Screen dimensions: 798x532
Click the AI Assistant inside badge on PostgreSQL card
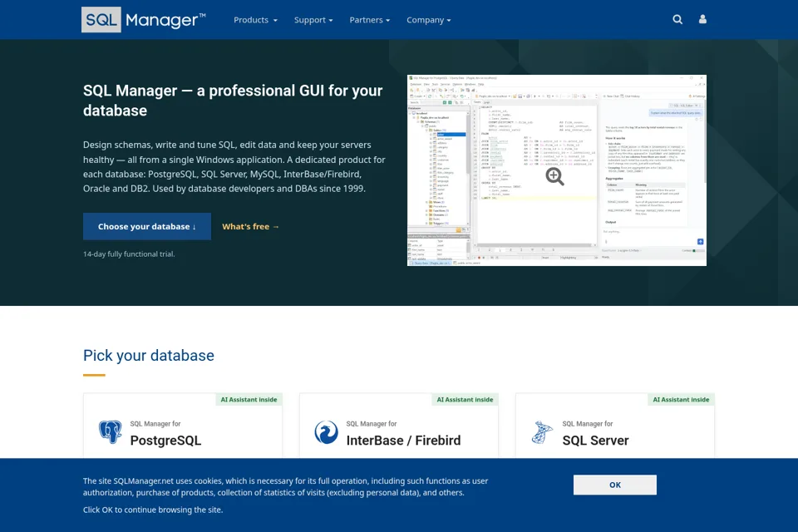[x=249, y=400]
